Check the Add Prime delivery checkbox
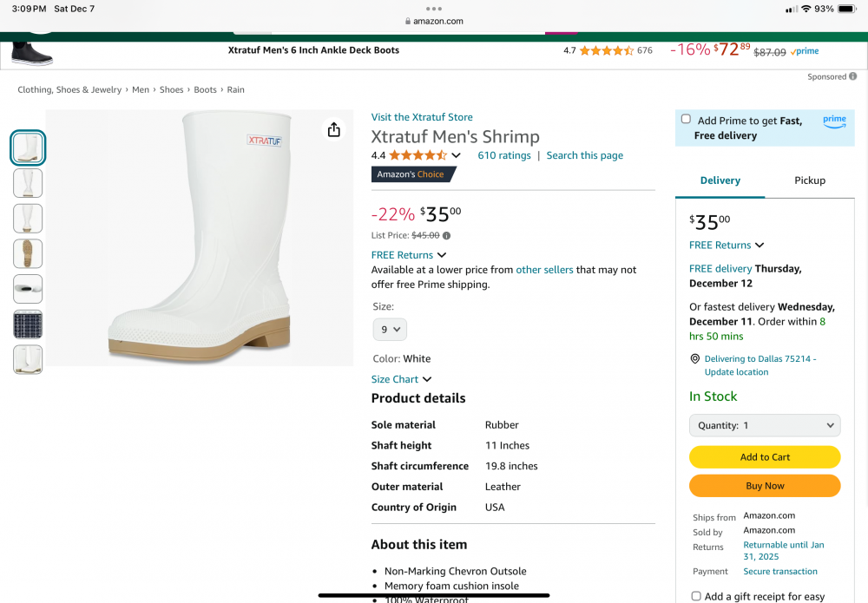 [x=686, y=120]
